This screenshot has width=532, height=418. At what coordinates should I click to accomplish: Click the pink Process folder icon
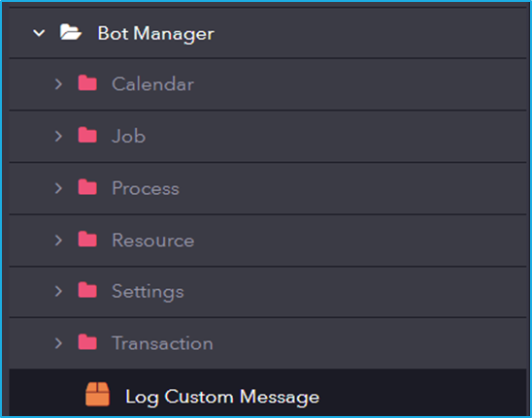point(87,187)
